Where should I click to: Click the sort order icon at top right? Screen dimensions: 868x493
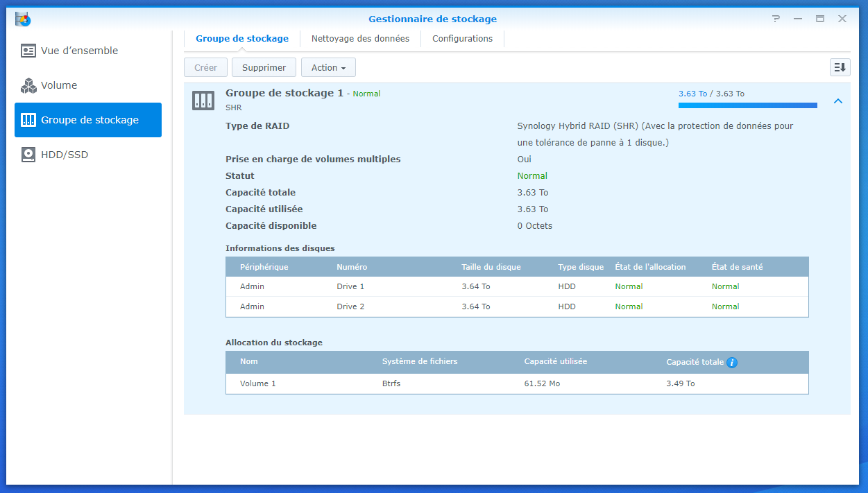840,67
